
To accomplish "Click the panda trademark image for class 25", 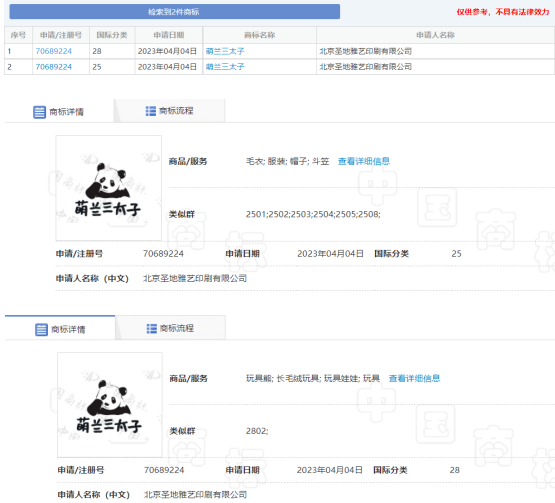I will click(x=109, y=188).
